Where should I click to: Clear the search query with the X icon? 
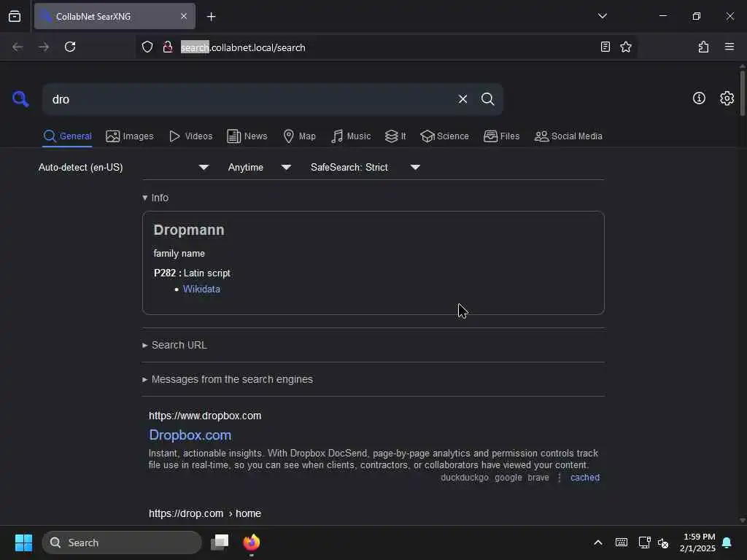(x=462, y=99)
